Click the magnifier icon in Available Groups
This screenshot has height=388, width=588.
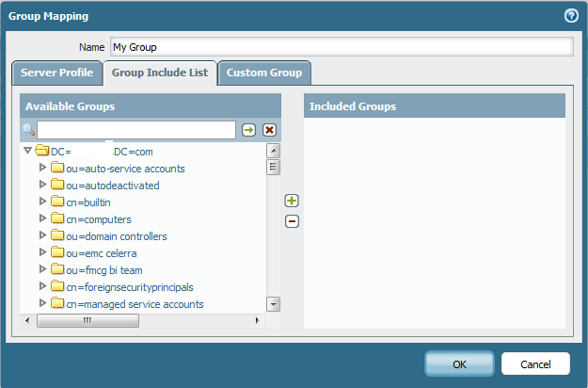(x=28, y=130)
